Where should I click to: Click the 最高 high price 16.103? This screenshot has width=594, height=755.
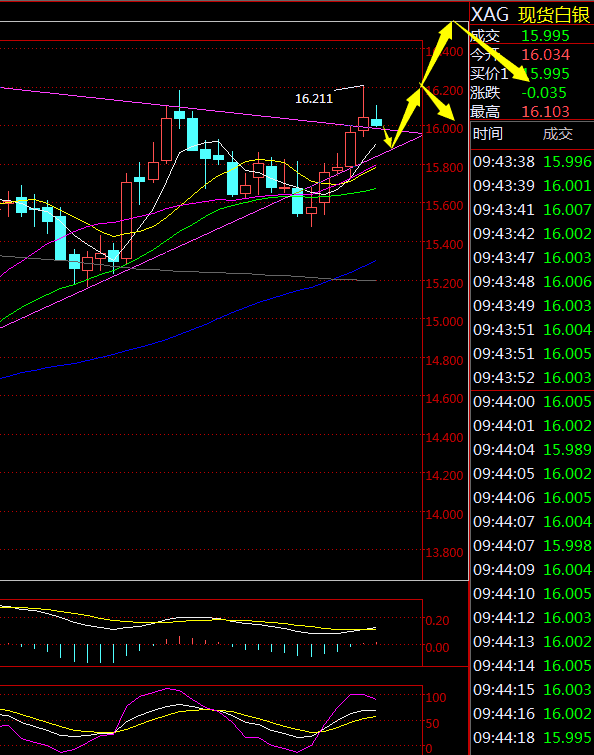click(x=545, y=112)
